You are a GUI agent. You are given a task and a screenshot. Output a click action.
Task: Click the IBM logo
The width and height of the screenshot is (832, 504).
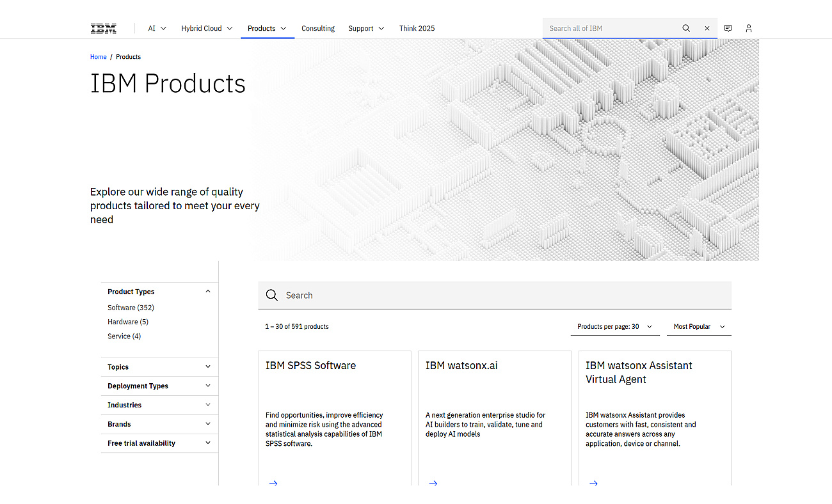(103, 28)
